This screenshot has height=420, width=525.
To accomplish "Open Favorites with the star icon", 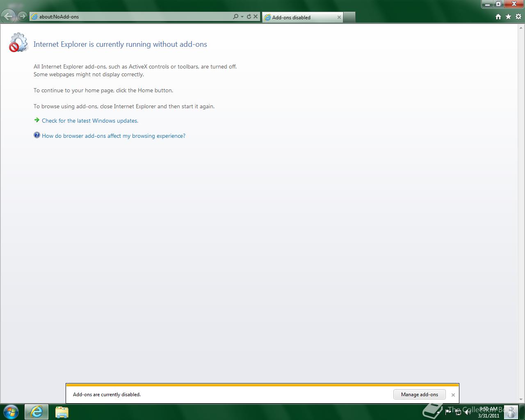I will click(x=508, y=17).
